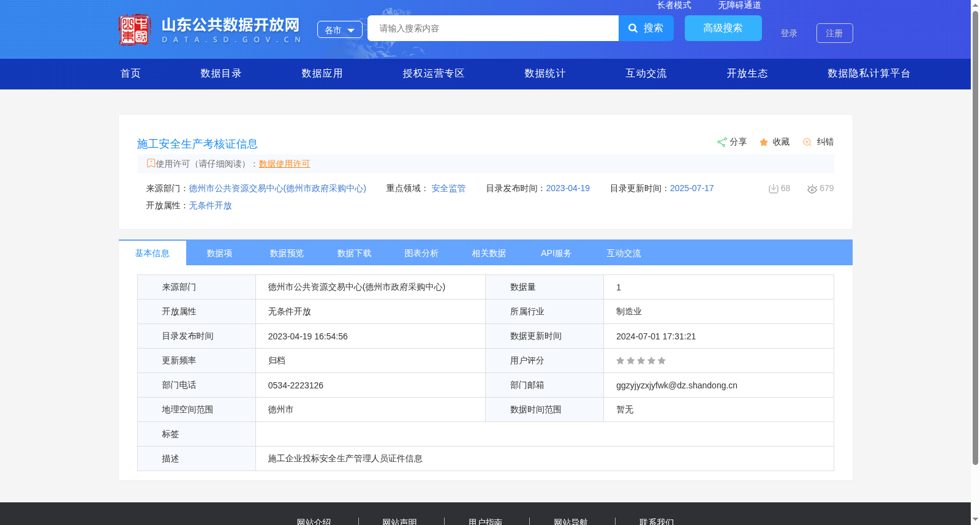Click the five-star user rating
Screen dimensions: 980x525
641,361
